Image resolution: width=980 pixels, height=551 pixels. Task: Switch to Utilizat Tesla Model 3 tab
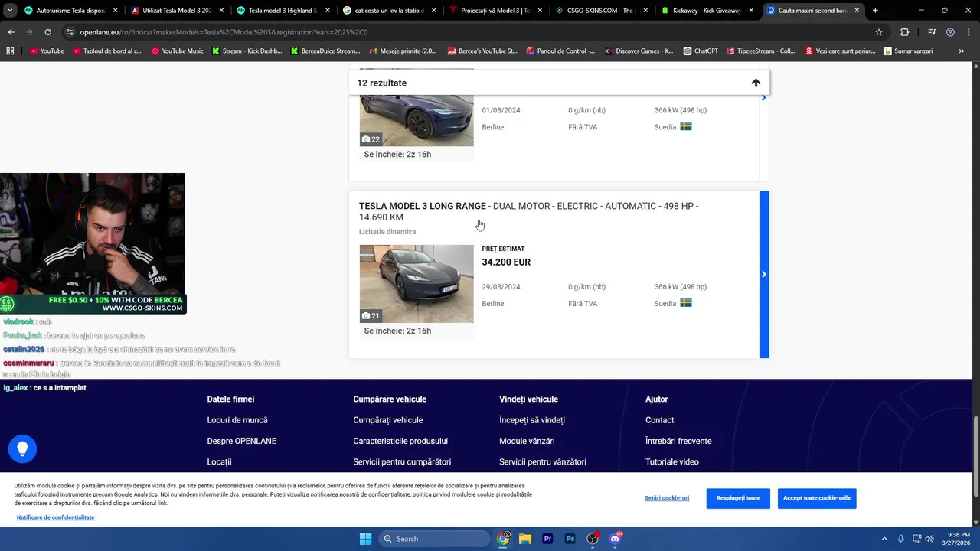(x=176, y=11)
